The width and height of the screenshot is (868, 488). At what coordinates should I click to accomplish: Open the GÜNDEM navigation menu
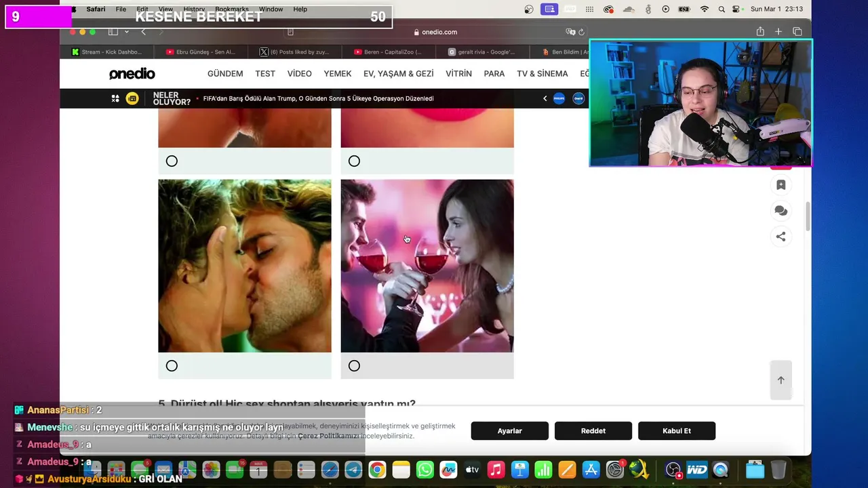click(x=225, y=74)
